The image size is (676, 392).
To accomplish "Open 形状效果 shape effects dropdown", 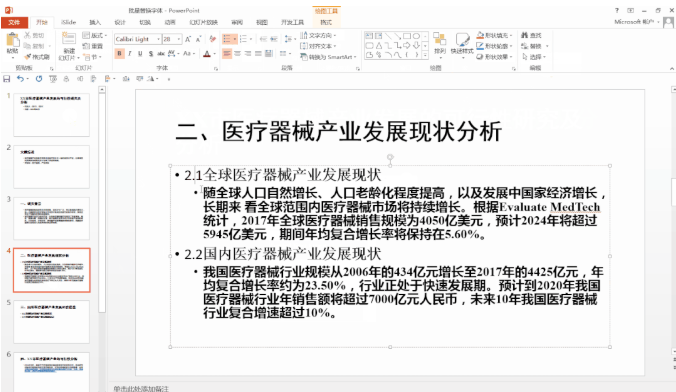I will point(494,57).
